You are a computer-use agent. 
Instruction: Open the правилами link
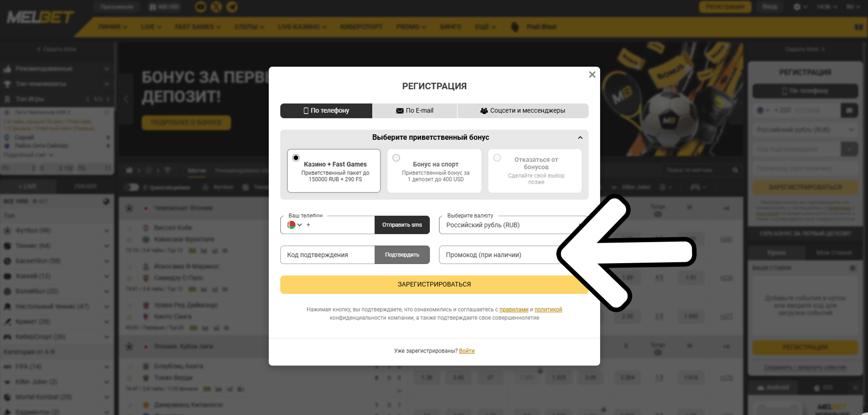tap(514, 310)
